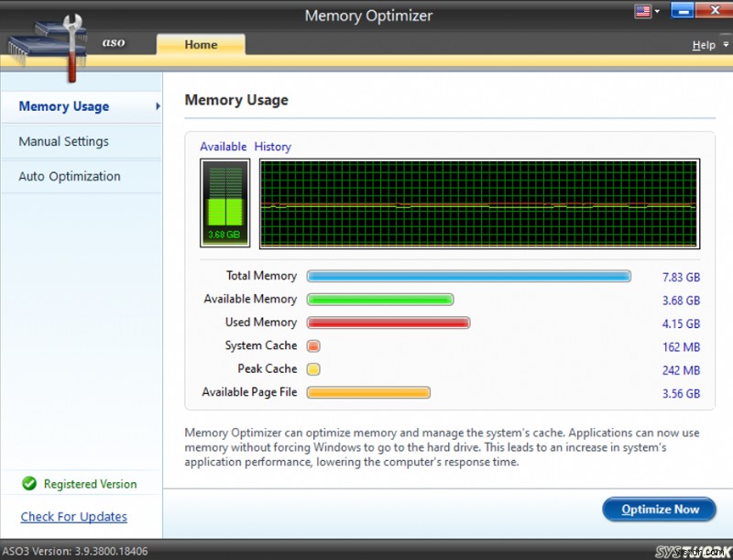733x560 pixels.
Task: Click the aso badge beside the logo
Action: click(x=114, y=42)
